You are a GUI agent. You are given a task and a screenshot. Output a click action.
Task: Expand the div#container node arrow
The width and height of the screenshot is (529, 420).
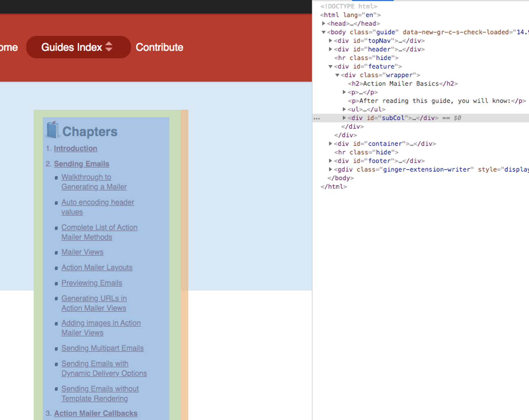click(331, 144)
